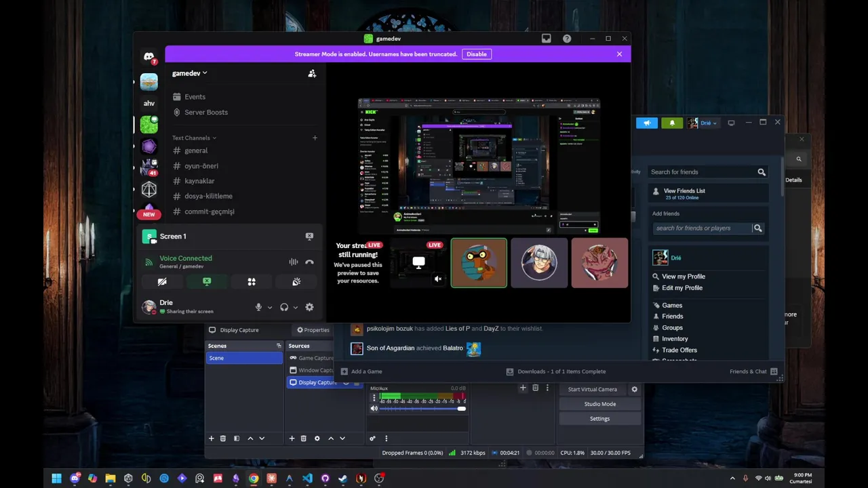Image resolution: width=868 pixels, height=488 pixels.
Task: Open the Discord soundboard button
Action: coord(296,281)
